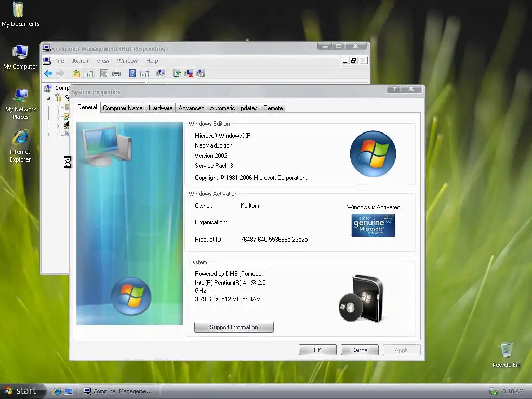532x399 pixels.
Task: Click the taskbar clock showing 8:18 AM
Action: pyautogui.click(x=513, y=391)
